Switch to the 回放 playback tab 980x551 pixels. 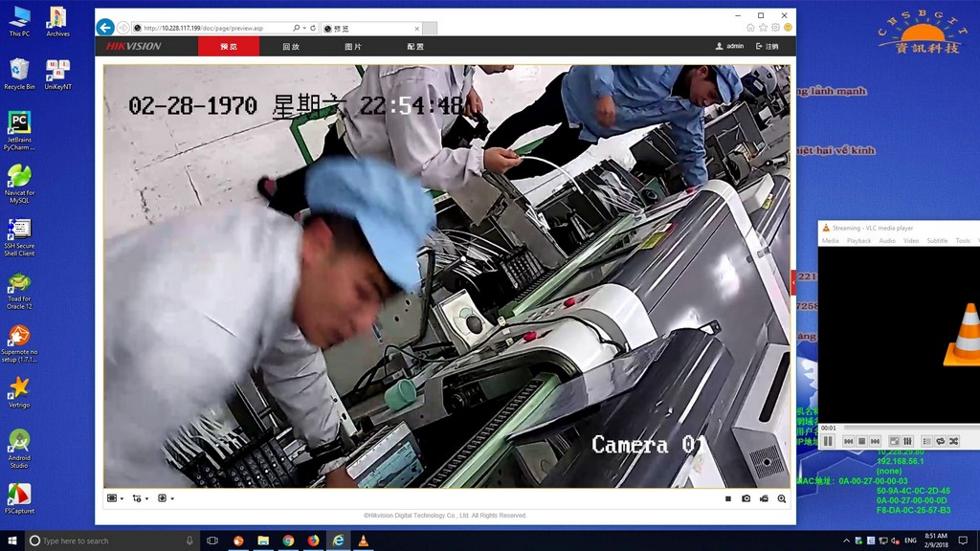(291, 46)
